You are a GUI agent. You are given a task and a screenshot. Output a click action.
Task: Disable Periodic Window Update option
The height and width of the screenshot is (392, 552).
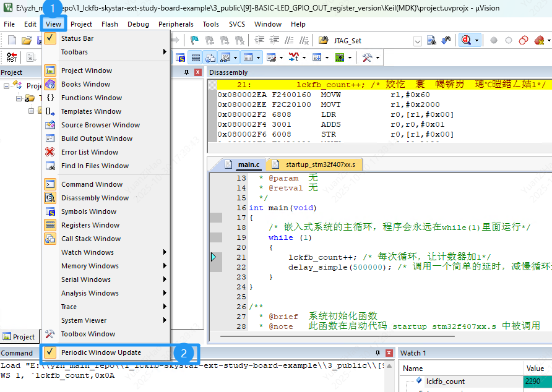tap(101, 352)
